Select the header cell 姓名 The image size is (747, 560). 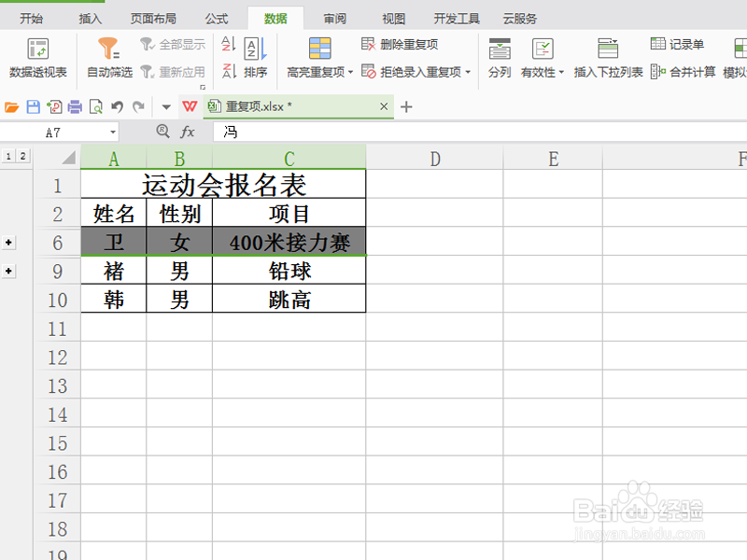[113, 214]
